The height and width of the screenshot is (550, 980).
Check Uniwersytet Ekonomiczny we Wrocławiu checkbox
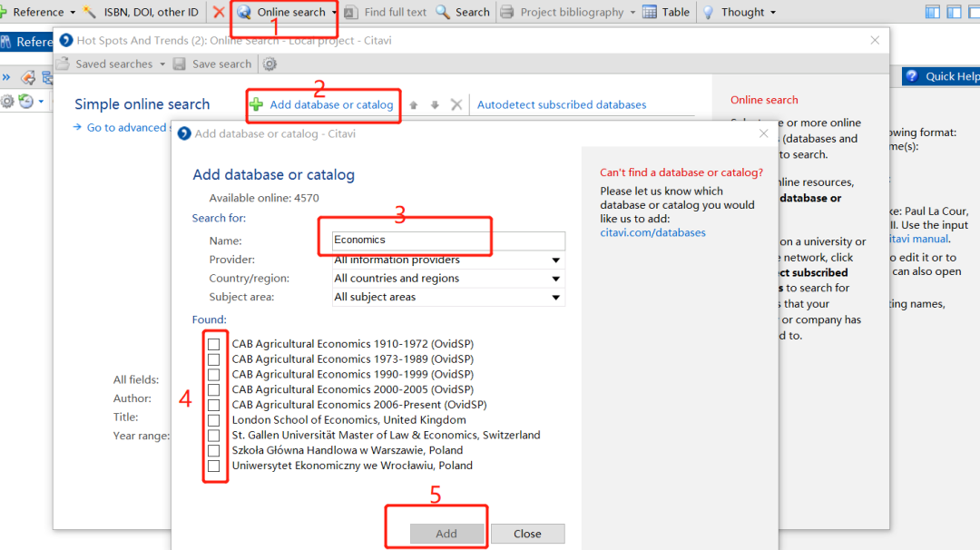click(214, 466)
